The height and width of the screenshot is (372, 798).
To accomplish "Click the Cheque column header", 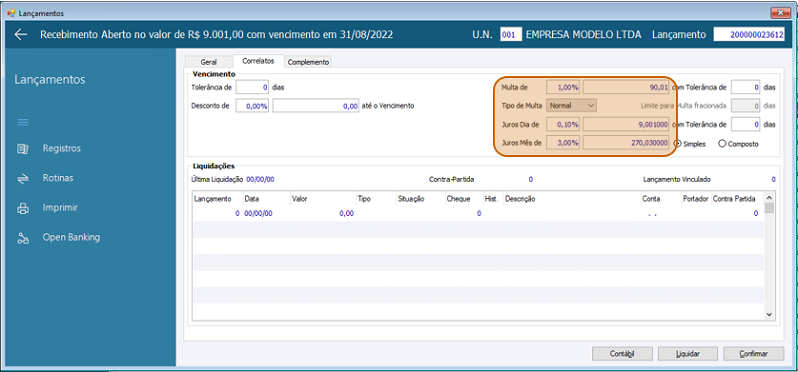I will (458, 199).
